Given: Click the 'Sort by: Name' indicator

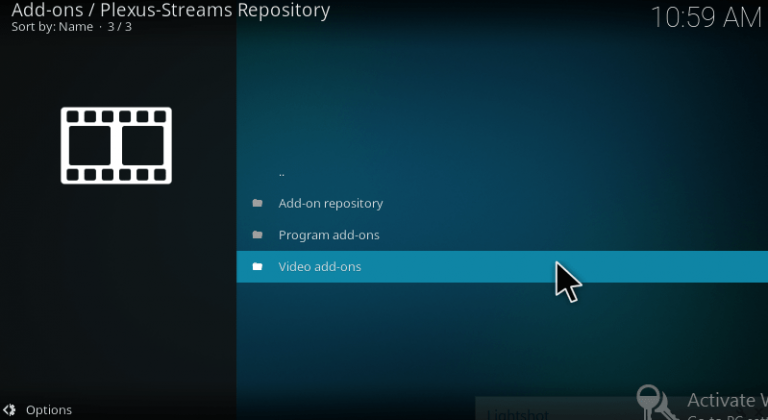Looking at the screenshot, I should tap(52, 26).
